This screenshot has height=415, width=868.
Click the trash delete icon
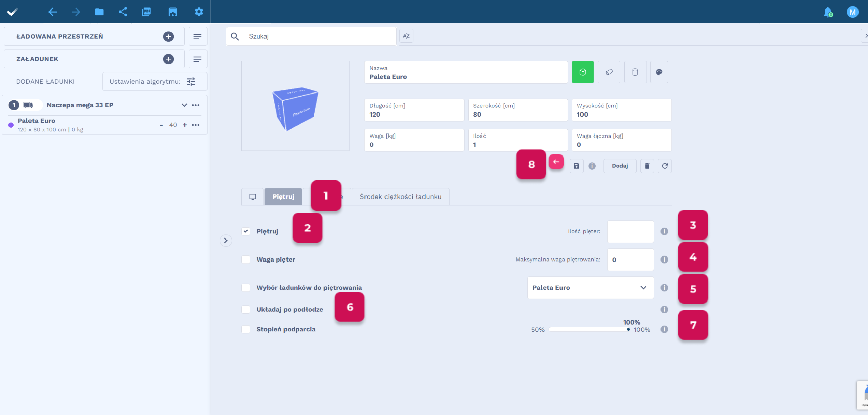[647, 166]
